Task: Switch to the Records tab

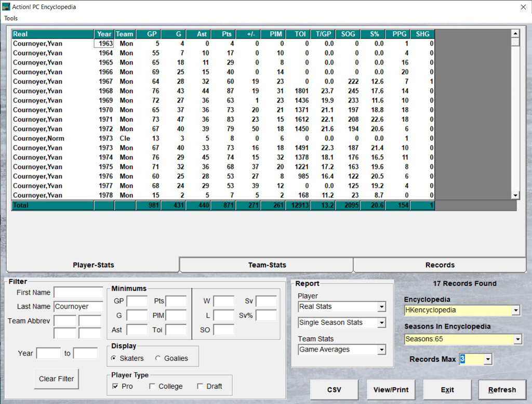Action: [440, 265]
